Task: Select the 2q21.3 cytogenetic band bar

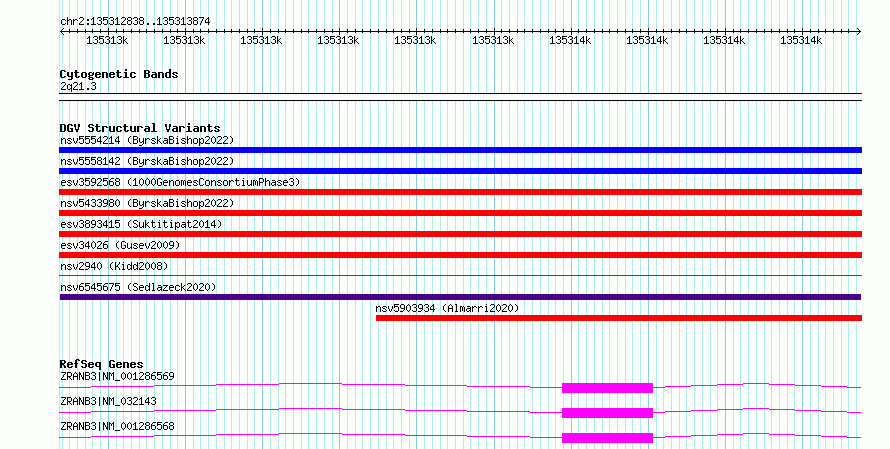Action: (x=460, y=97)
